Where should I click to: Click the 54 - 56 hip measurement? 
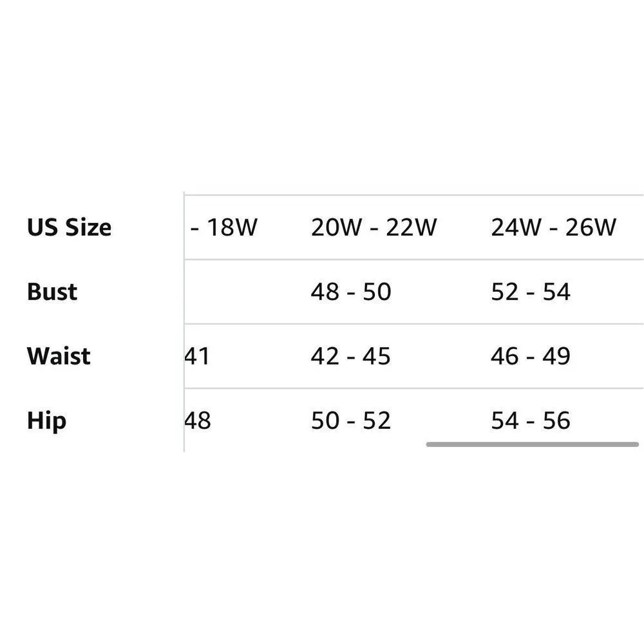pyautogui.click(x=530, y=421)
